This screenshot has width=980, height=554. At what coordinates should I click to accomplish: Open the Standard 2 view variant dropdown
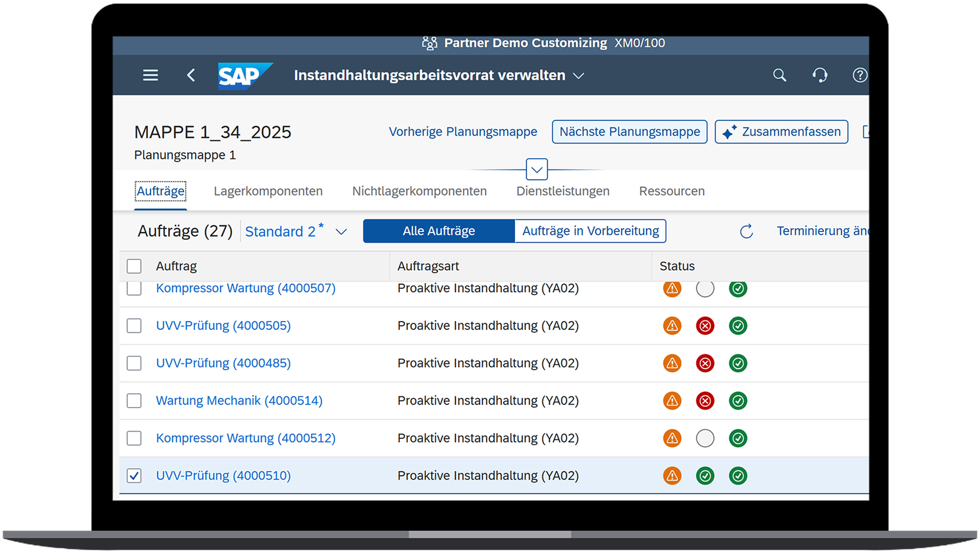click(341, 232)
